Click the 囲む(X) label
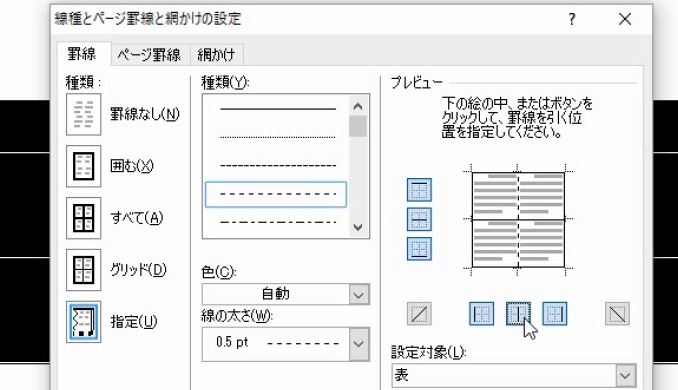This screenshot has width=678, height=390. pos(132,166)
